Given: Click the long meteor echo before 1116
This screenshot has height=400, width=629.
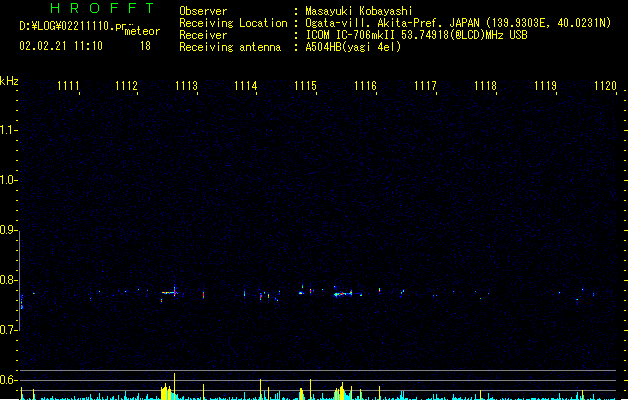Looking at the screenshot, I should [x=343, y=294].
